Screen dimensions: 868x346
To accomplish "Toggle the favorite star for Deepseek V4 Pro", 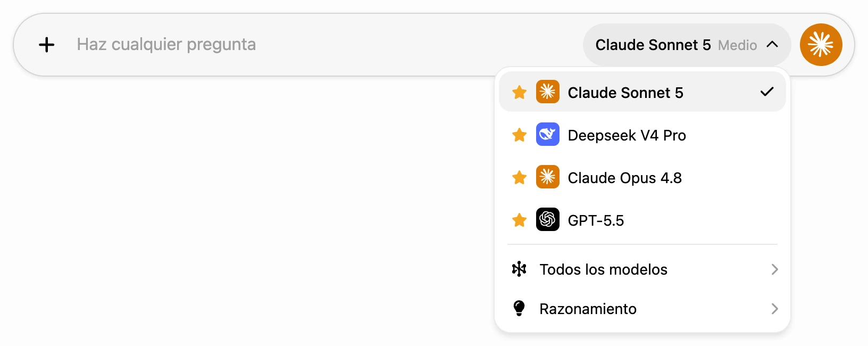I will [x=519, y=135].
